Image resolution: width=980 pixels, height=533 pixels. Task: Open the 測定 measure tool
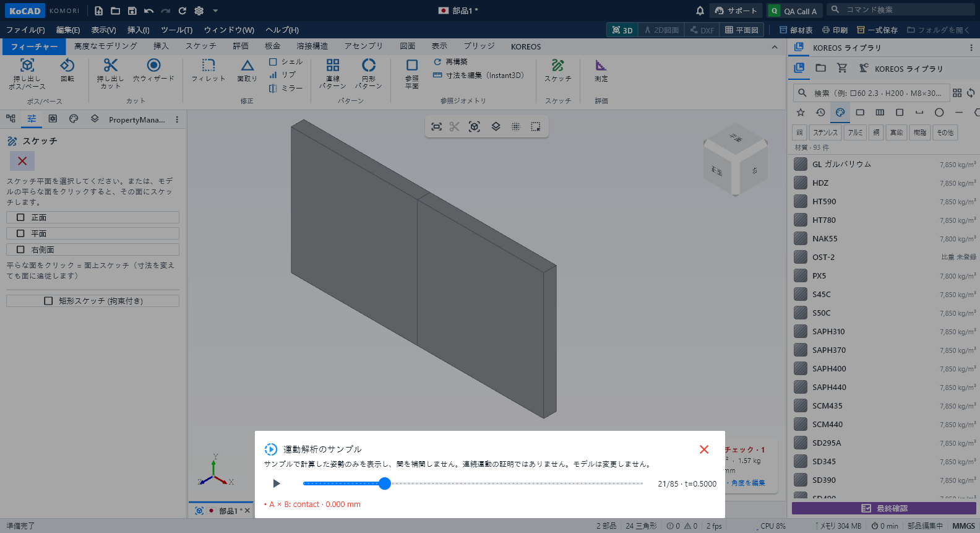pyautogui.click(x=601, y=70)
